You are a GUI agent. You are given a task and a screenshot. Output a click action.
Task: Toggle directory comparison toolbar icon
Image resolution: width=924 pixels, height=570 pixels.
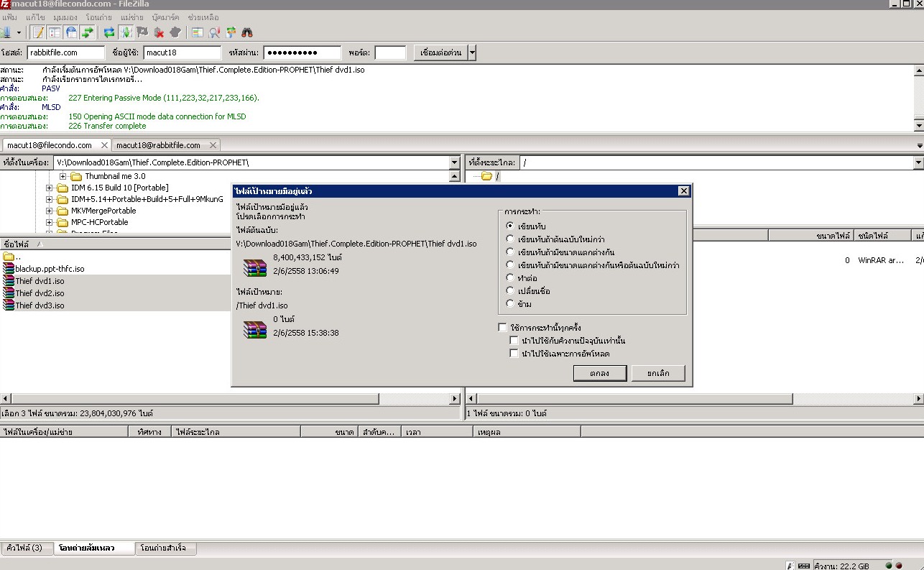[x=214, y=32]
